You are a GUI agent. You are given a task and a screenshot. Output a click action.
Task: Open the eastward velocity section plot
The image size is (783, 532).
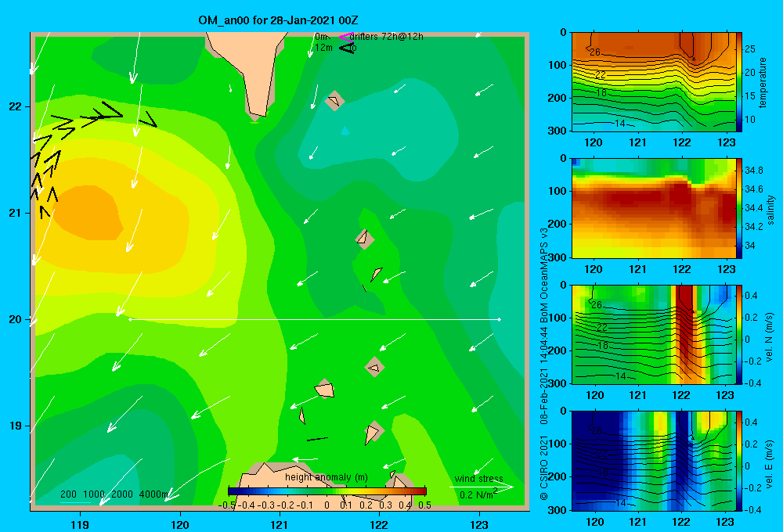653,461
